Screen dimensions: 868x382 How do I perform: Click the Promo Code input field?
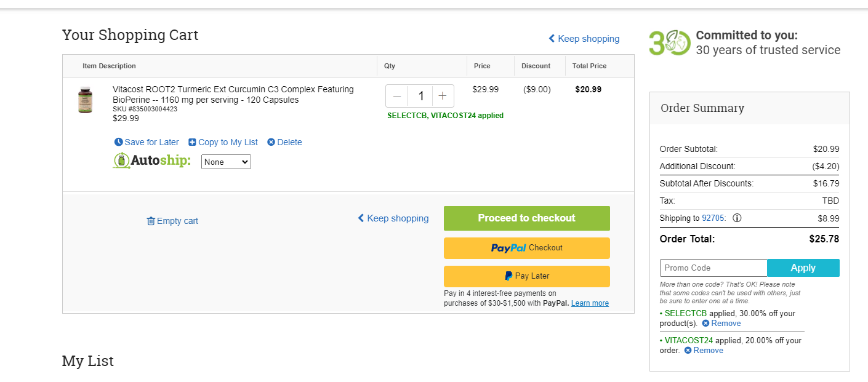pyautogui.click(x=713, y=268)
